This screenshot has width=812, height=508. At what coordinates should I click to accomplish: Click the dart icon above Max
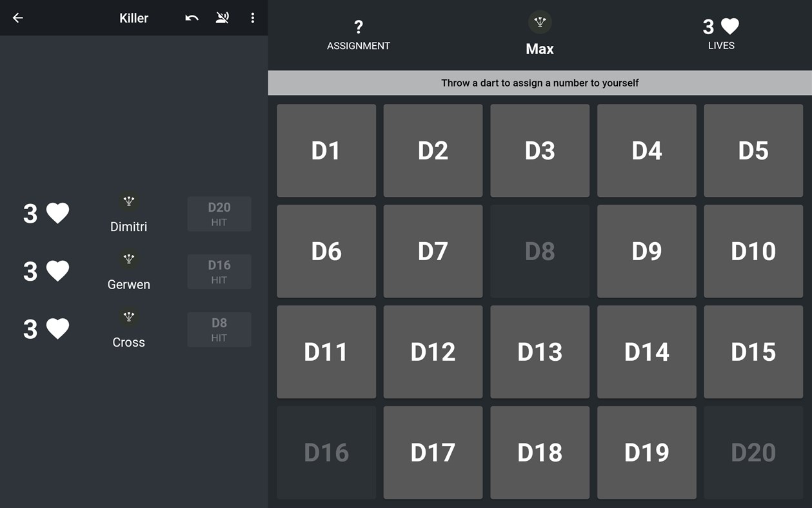pos(539,21)
